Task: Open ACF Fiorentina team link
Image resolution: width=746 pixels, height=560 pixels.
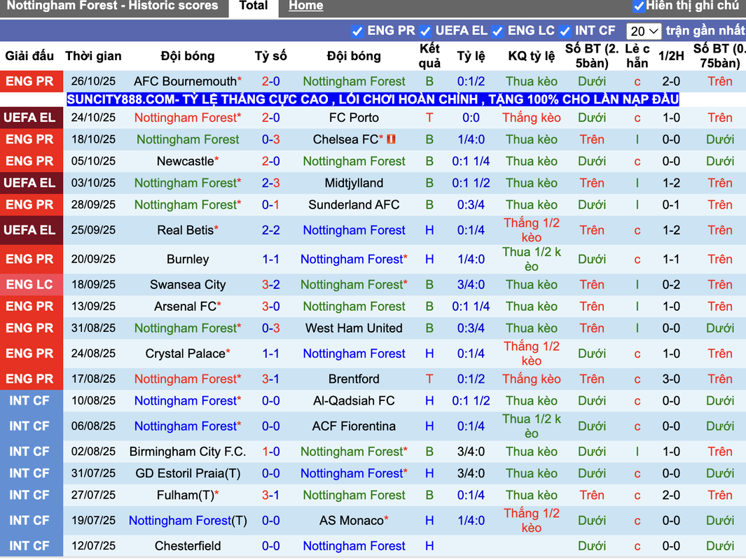Action: coord(354,426)
